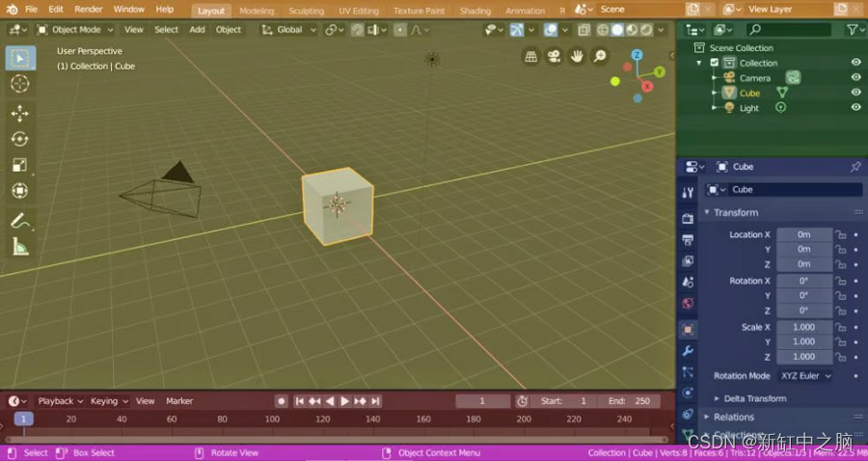Screen dimensions: 868x461
Task: Play the animation
Action: tap(344, 401)
